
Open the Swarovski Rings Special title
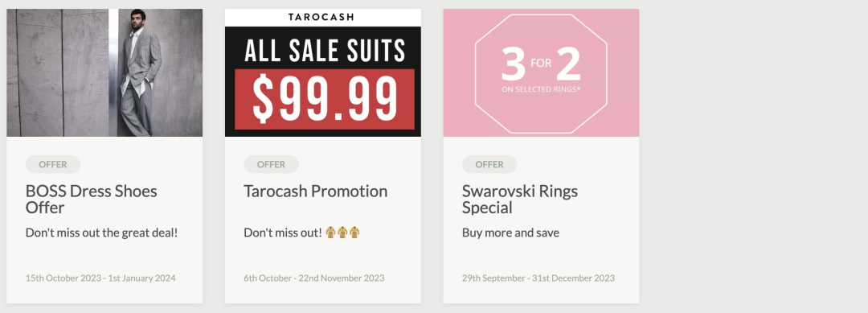point(520,200)
